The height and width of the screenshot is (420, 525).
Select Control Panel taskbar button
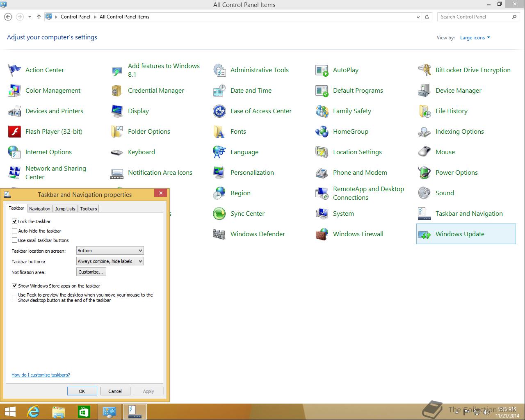point(110,412)
